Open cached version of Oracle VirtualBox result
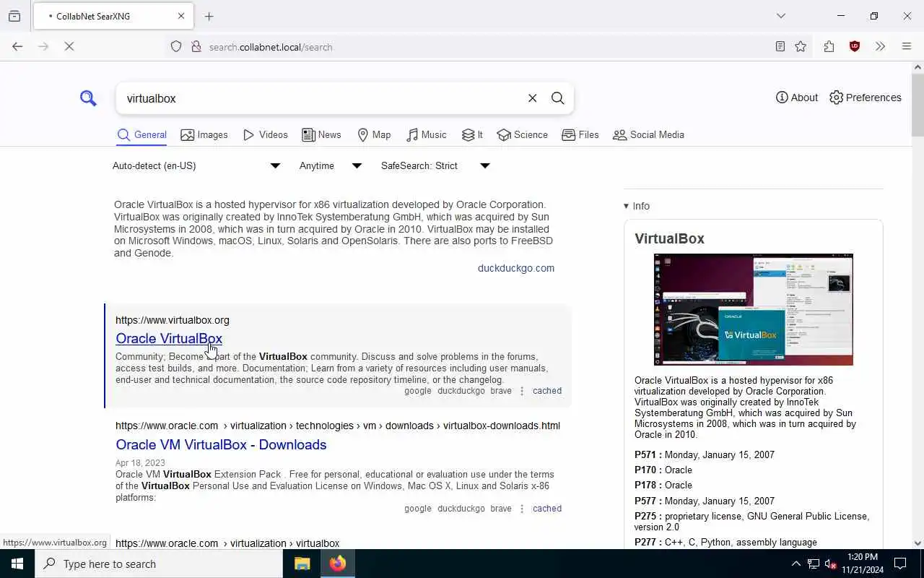This screenshot has width=924, height=578. coord(547,391)
